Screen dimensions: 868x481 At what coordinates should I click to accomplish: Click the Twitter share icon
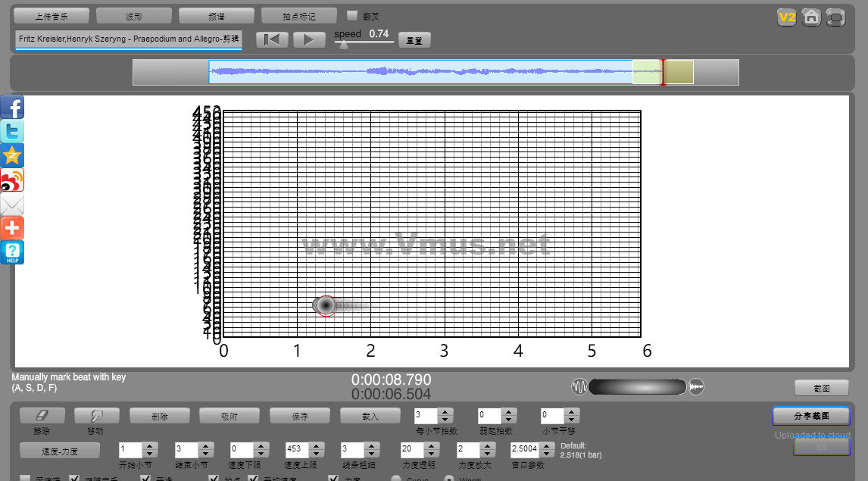coord(12,132)
